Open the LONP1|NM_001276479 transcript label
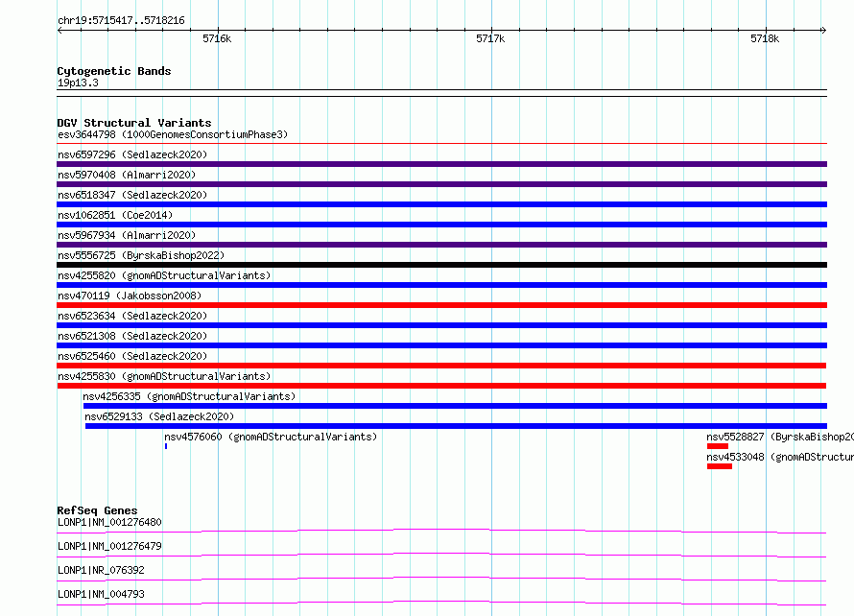Image resolution: width=854 pixels, height=616 pixels. click(109, 546)
